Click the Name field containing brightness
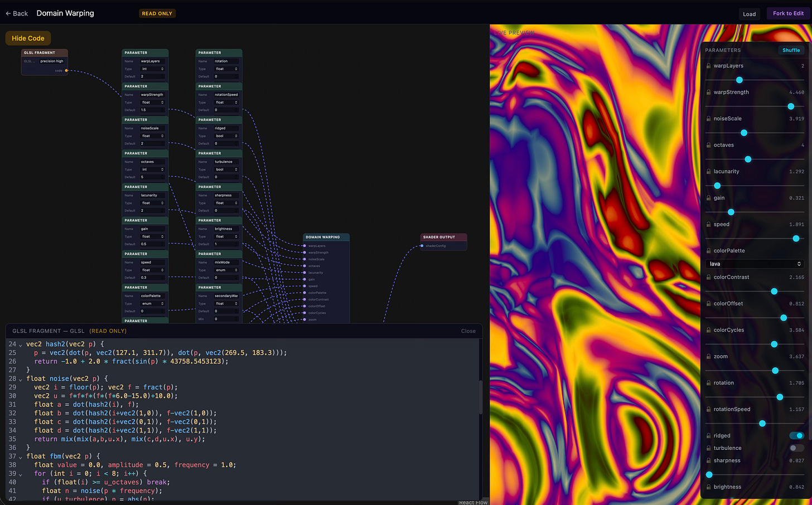 (226, 229)
